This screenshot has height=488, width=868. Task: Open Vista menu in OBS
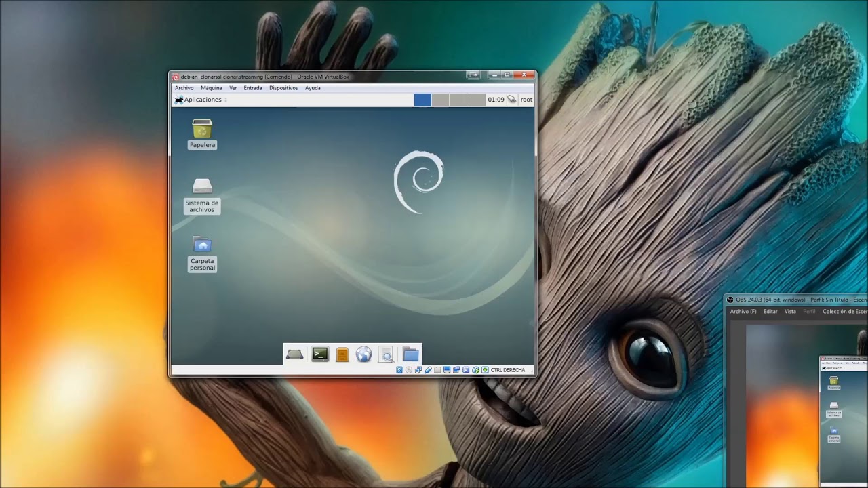click(790, 312)
